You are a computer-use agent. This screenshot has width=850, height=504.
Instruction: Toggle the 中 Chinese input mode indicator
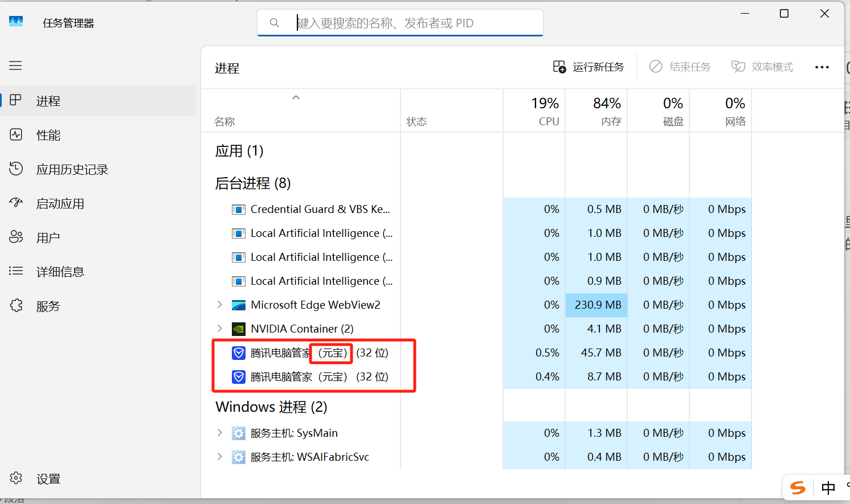[828, 487]
